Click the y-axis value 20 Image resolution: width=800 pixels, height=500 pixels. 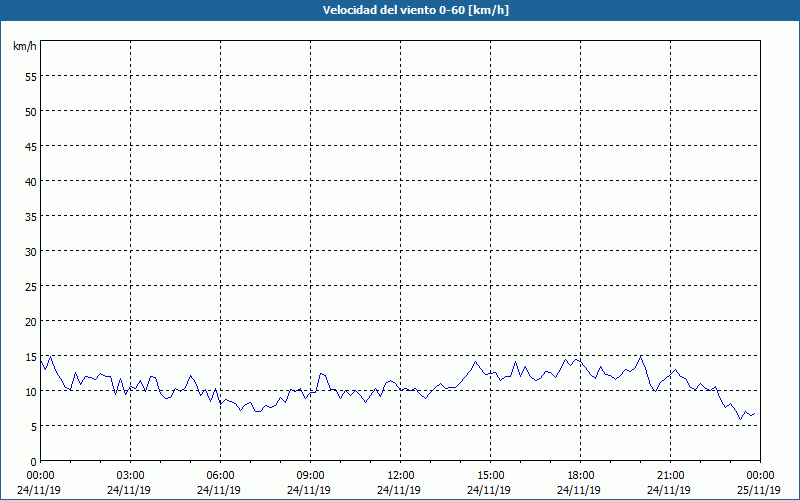31,321
